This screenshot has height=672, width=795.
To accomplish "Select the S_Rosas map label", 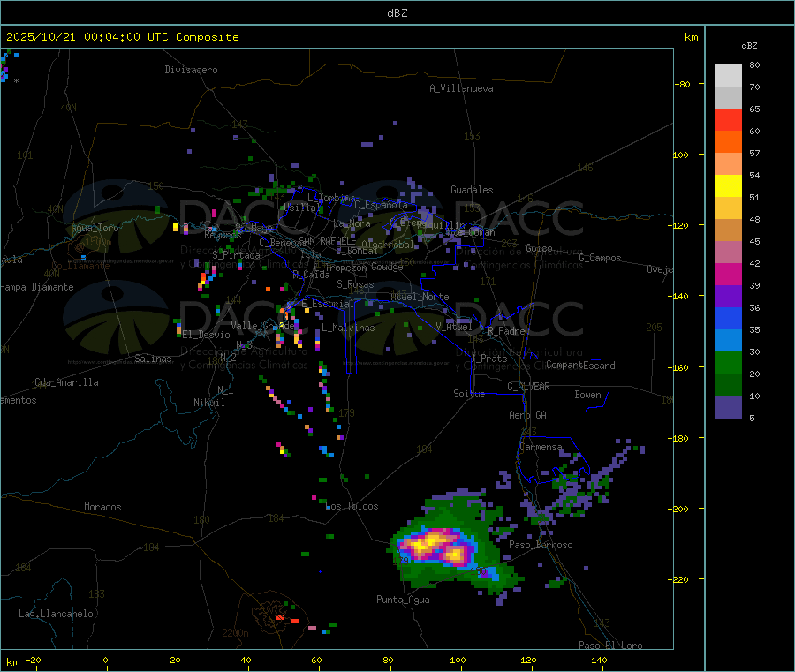I will (355, 284).
